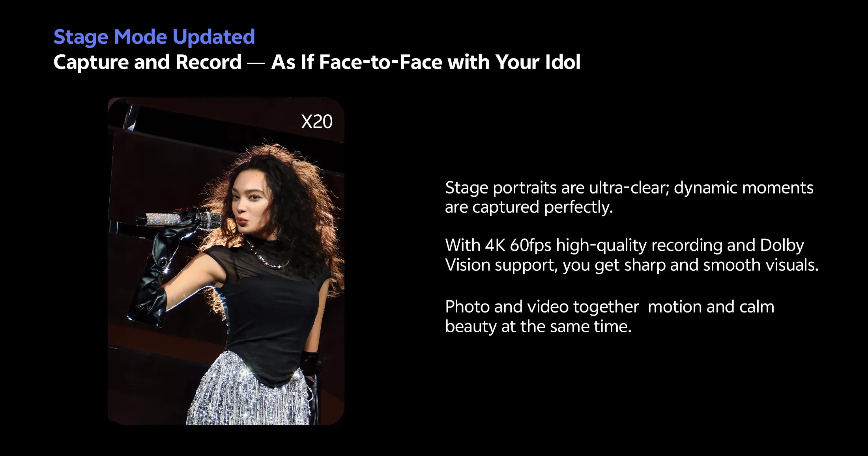Image resolution: width=868 pixels, height=456 pixels.
Task: Click the sparkly microphone in the photo
Action: [178, 220]
